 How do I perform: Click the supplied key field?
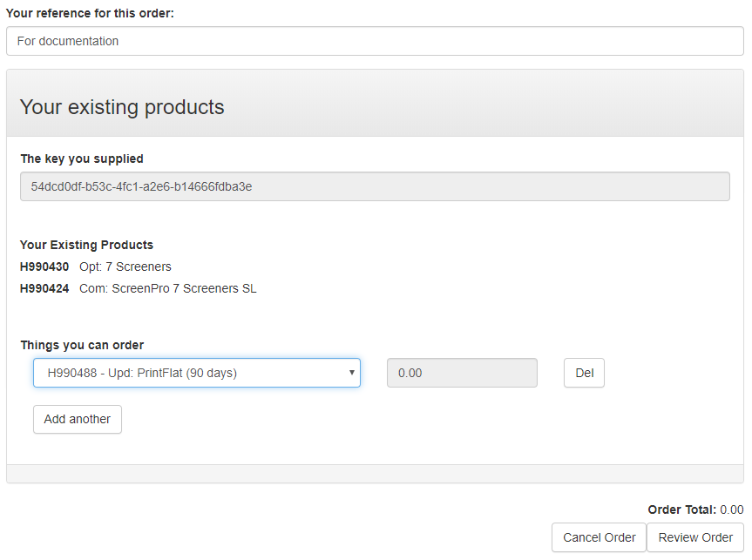coord(375,186)
